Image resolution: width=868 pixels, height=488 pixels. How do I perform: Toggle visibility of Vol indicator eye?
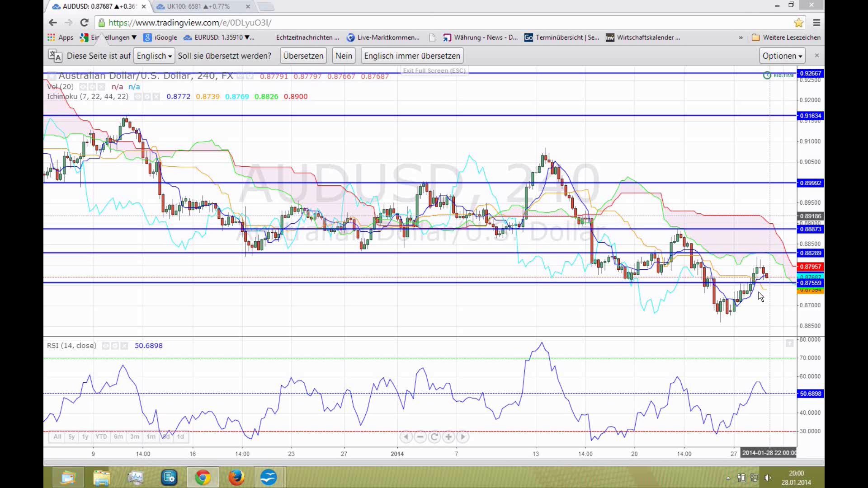pos(83,87)
